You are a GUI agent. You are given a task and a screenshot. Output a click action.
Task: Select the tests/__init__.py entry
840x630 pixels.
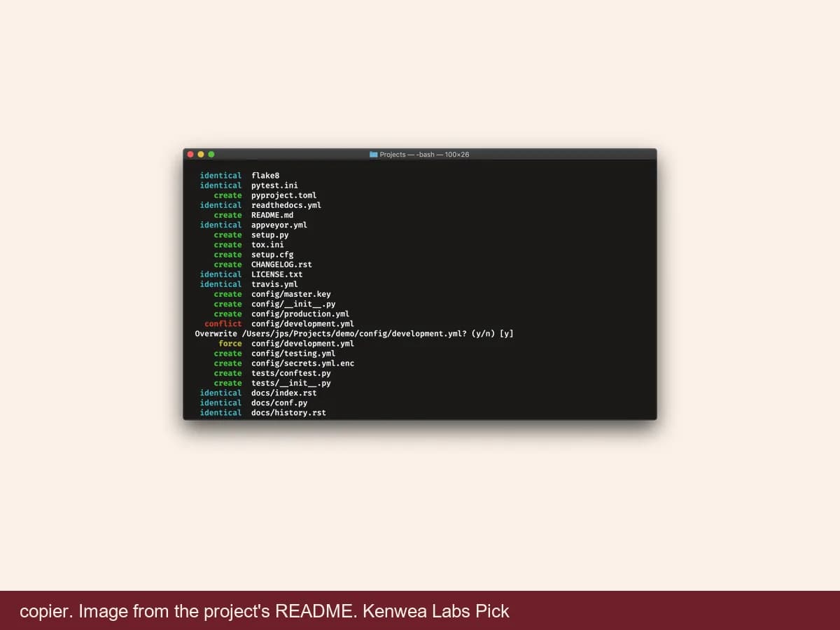coord(291,384)
